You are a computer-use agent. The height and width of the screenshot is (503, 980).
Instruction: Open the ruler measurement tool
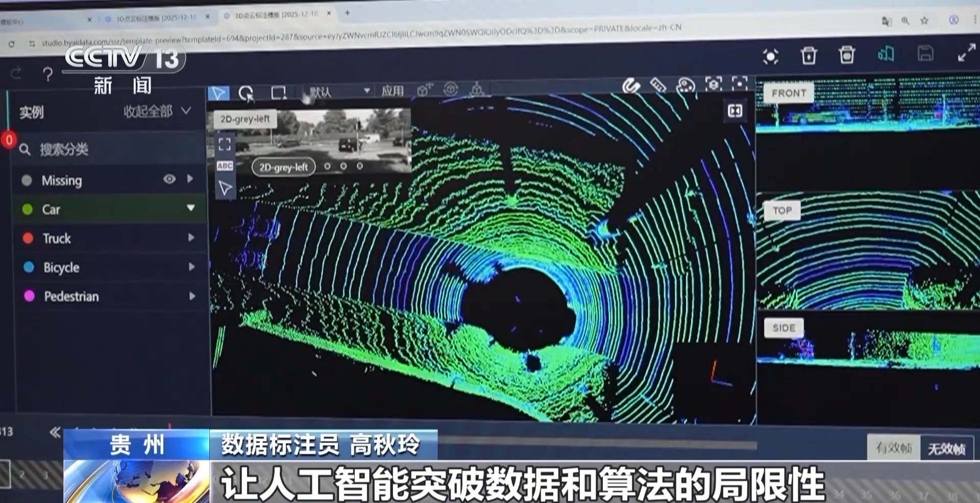[x=658, y=85]
